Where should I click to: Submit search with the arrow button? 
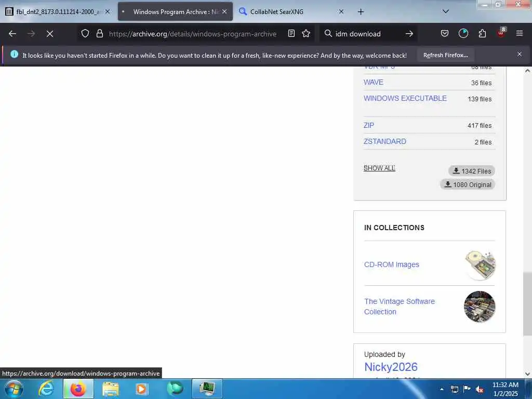coord(409,34)
